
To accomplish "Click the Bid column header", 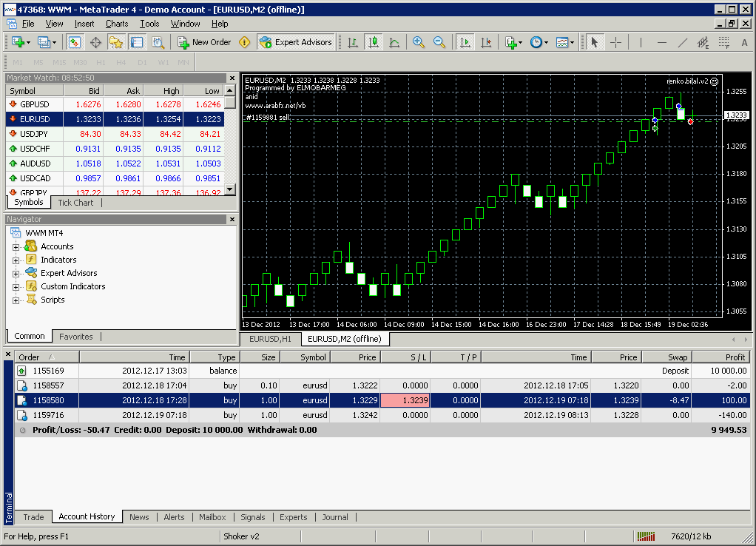I will 84,91.
